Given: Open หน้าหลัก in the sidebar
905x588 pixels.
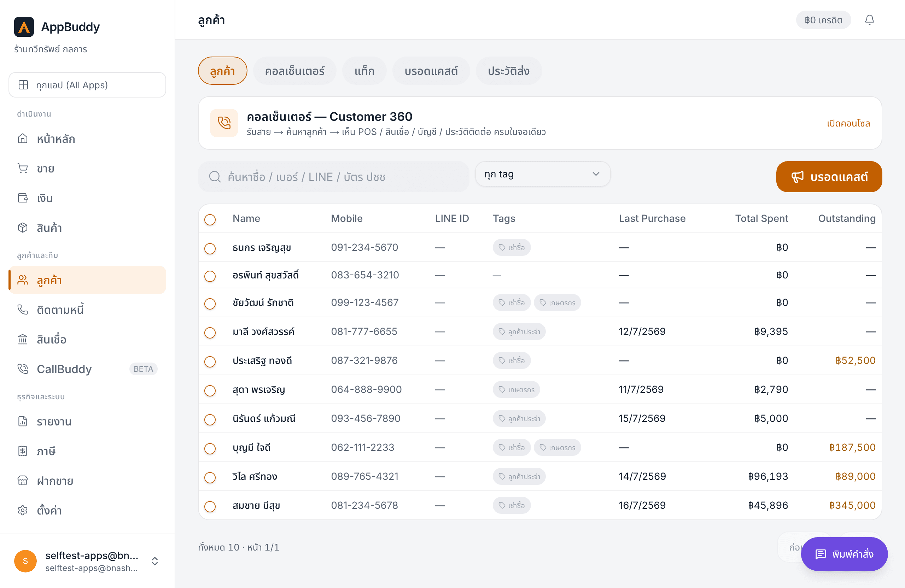Looking at the screenshot, I should tap(87, 139).
